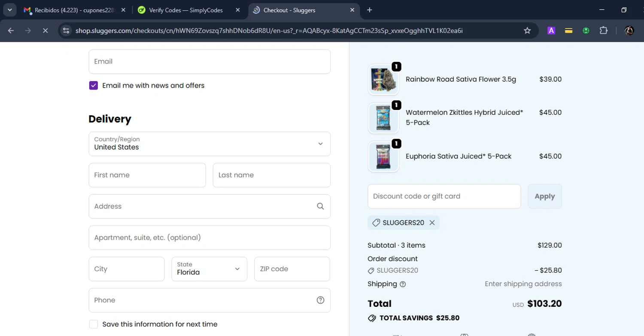Open the green smiley face extension
The image size is (644, 336).
coord(586,31)
